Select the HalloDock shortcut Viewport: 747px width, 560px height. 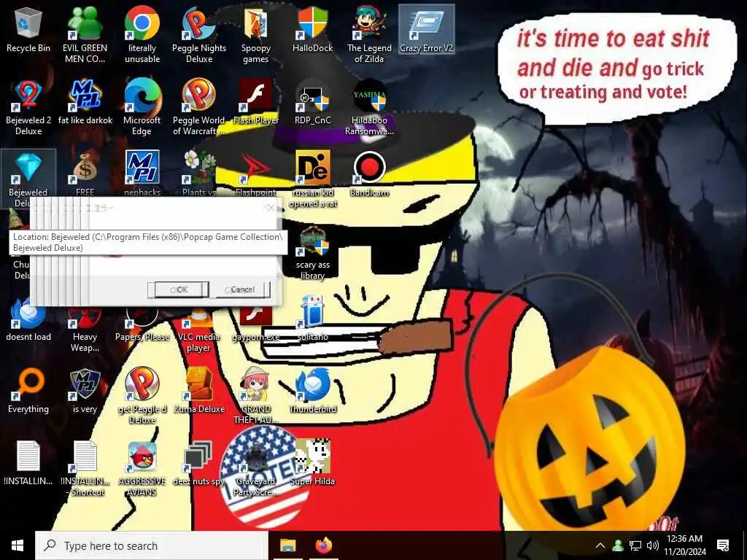(x=313, y=30)
